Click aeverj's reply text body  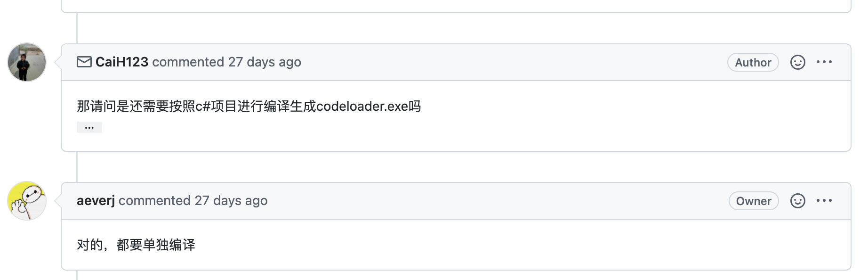[136, 245]
